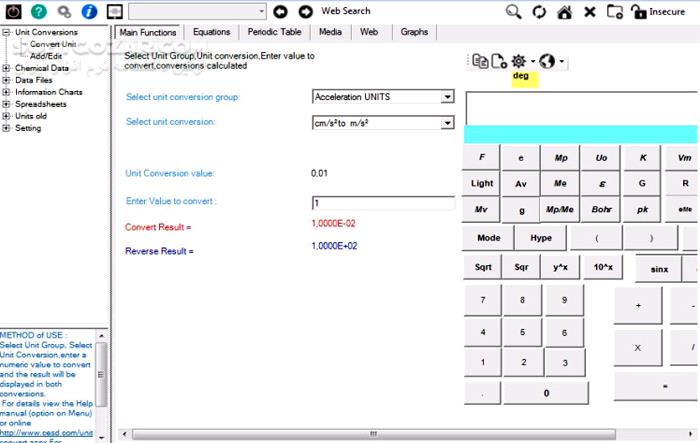The height and width of the screenshot is (443, 700).
Task: Expand the Setting tree node
Action: tap(6, 128)
